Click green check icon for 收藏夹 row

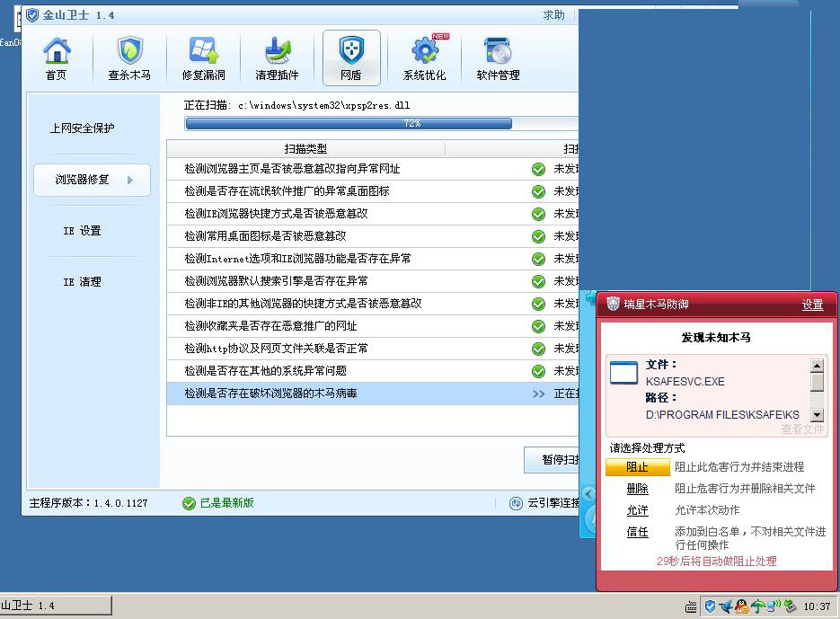click(x=538, y=326)
